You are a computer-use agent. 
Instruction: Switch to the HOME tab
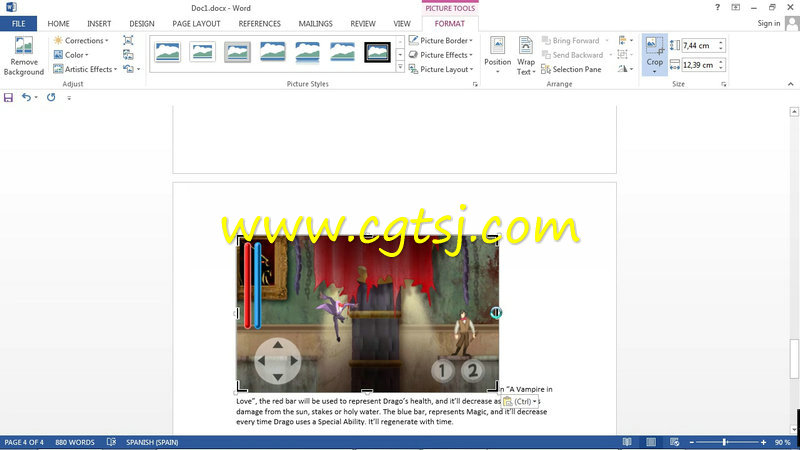tap(58, 23)
